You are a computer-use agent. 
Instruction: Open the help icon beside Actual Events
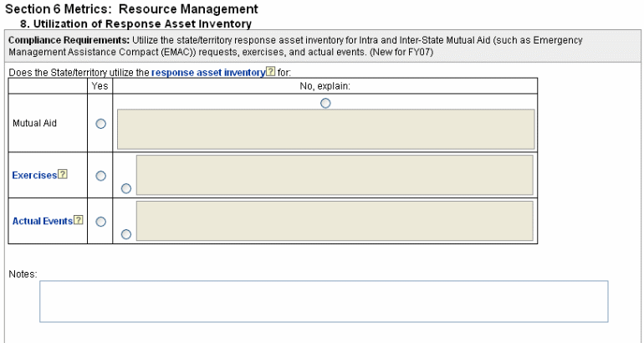click(x=79, y=221)
